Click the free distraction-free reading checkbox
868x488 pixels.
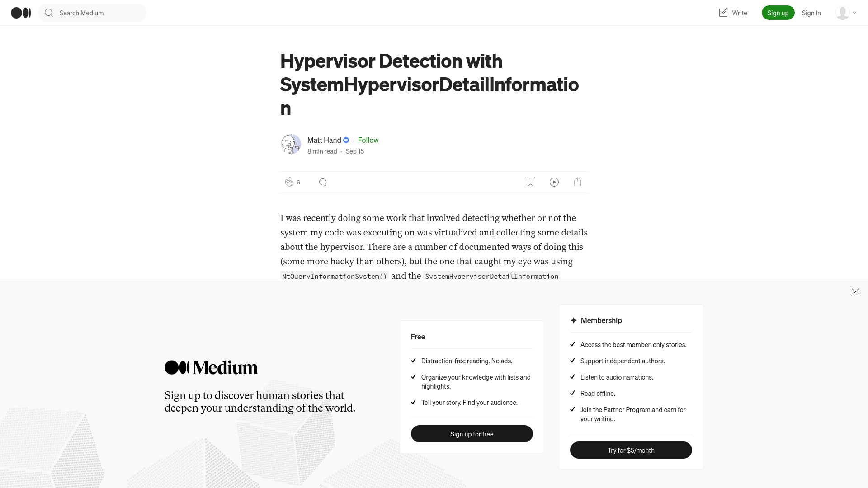414,361
